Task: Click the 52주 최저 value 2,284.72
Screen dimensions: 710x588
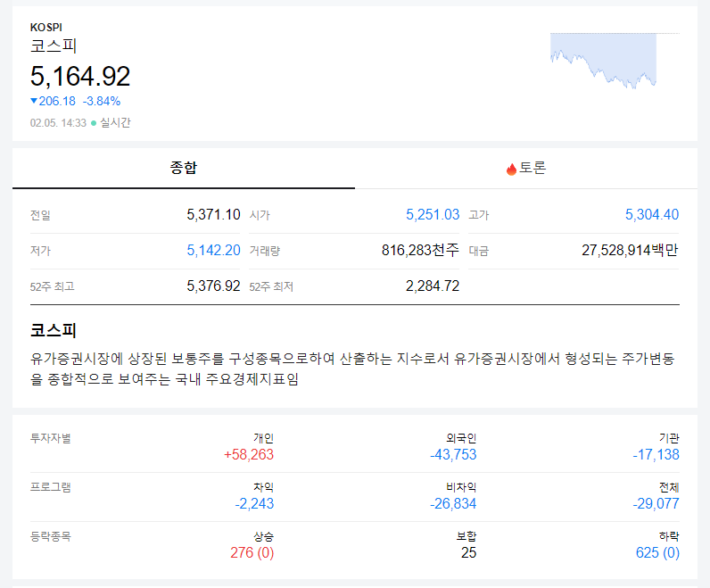Action: (x=433, y=286)
